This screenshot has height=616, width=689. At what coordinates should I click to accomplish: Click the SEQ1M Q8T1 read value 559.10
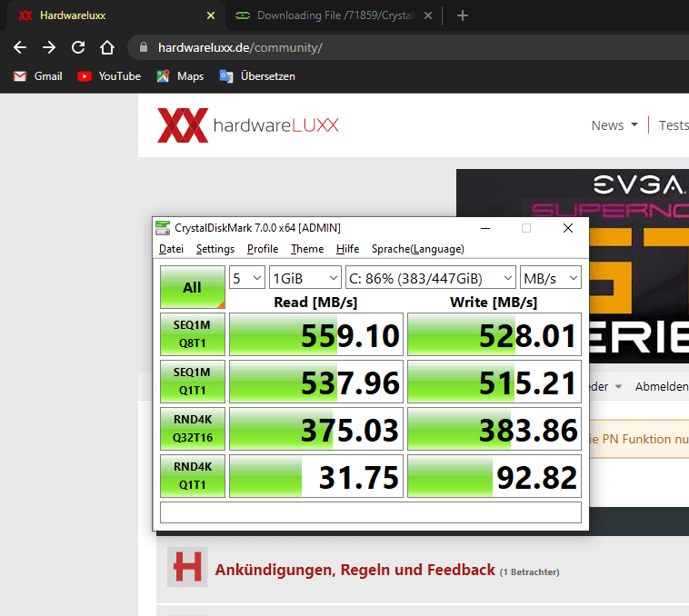(316, 334)
